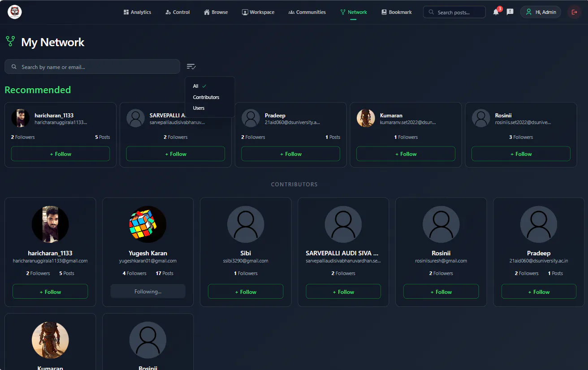Open the Hi, Admin profile button

[541, 12]
